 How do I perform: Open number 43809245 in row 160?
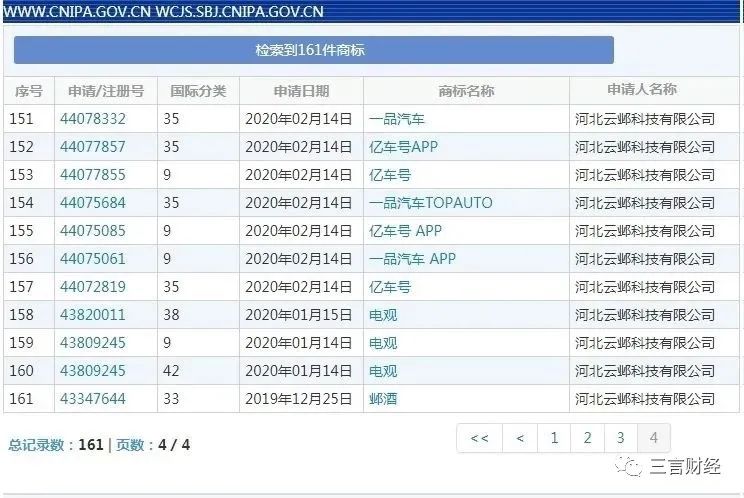93,370
